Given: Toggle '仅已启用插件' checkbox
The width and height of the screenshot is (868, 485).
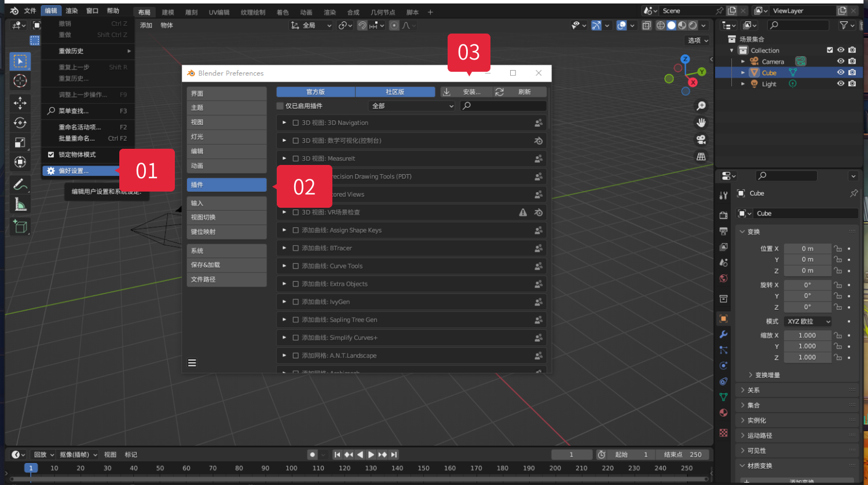Looking at the screenshot, I should (x=280, y=106).
